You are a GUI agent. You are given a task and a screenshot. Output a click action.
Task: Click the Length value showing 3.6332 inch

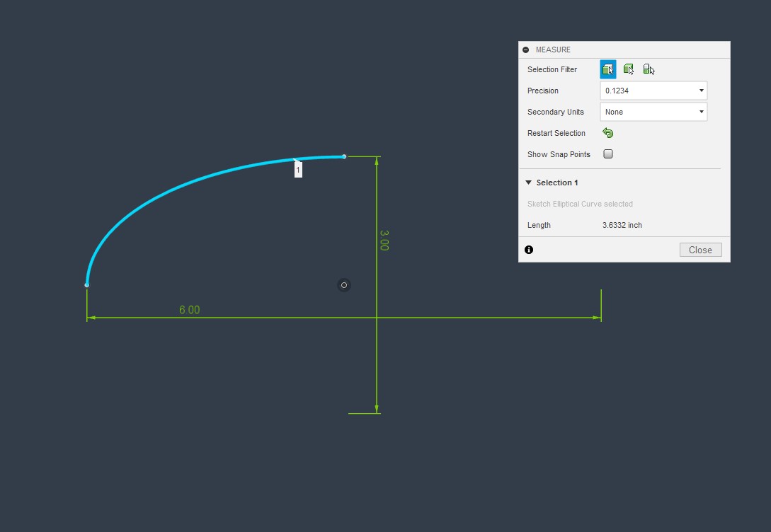pos(622,225)
